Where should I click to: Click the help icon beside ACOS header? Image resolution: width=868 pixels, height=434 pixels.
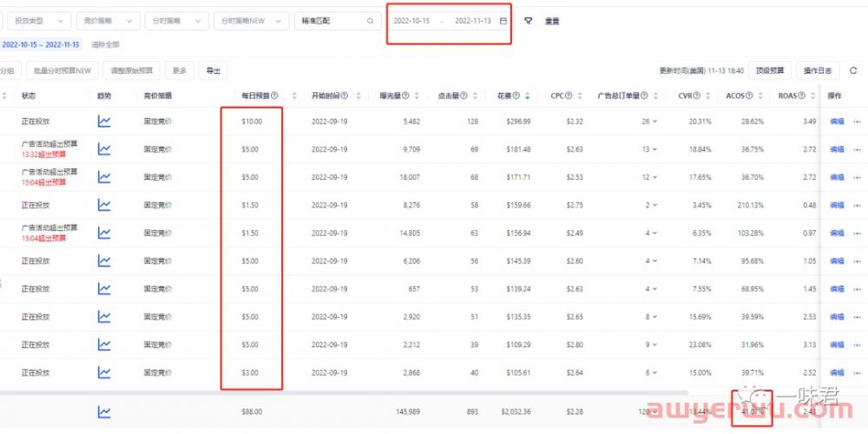click(x=749, y=95)
